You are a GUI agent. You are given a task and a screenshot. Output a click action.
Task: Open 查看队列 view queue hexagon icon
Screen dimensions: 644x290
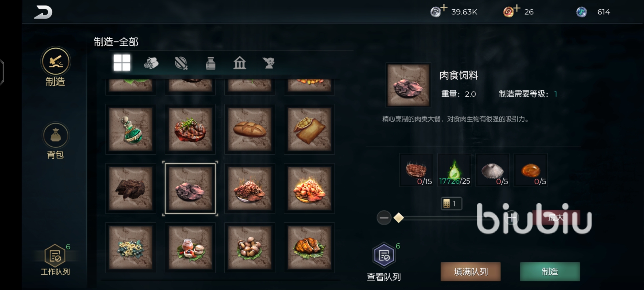coord(384,255)
